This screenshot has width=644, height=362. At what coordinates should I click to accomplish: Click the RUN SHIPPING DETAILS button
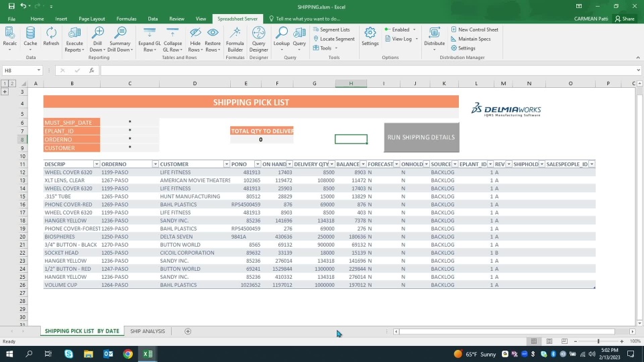[x=421, y=137]
